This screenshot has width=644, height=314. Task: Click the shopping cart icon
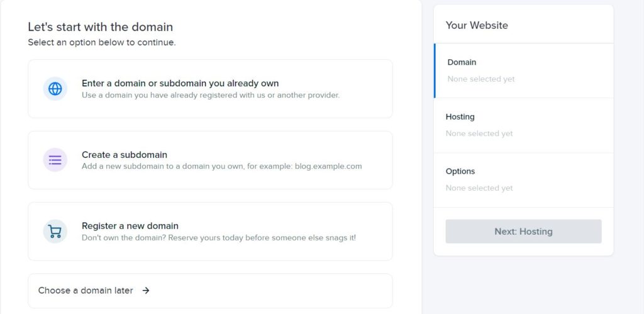pos(55,232)
